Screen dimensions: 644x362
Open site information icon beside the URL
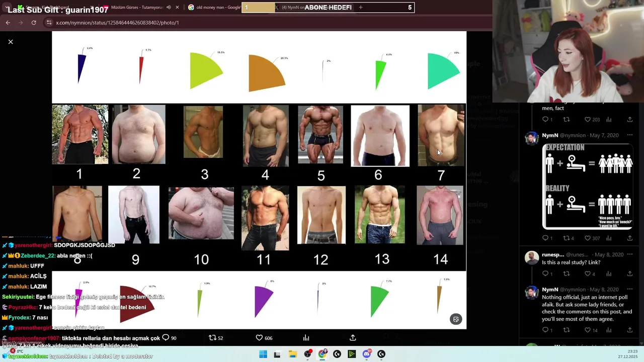49,23
